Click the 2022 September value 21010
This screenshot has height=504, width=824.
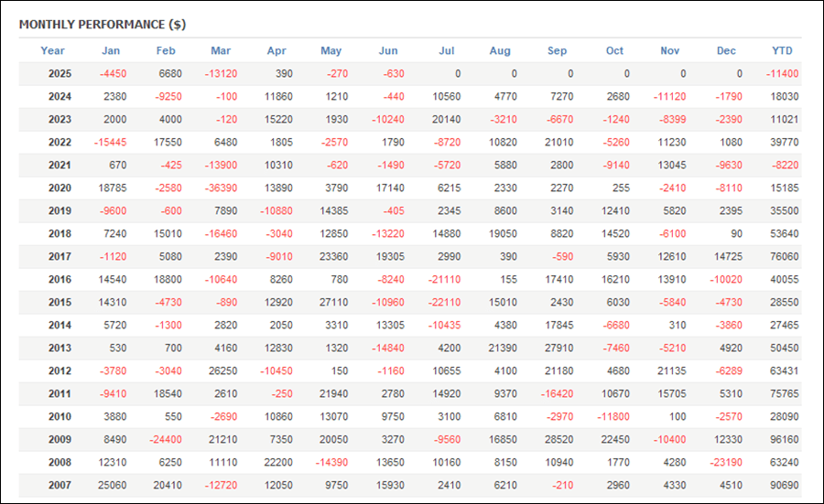click(559, 143)
